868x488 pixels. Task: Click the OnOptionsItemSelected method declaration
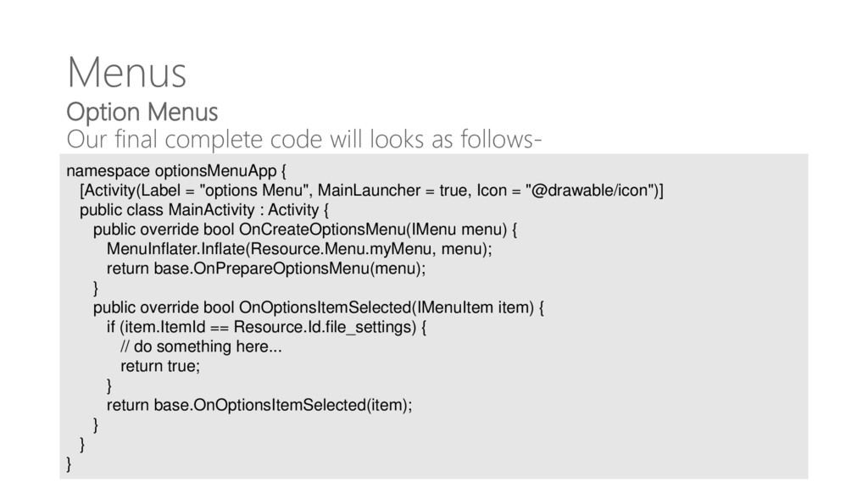coord(319,308)
